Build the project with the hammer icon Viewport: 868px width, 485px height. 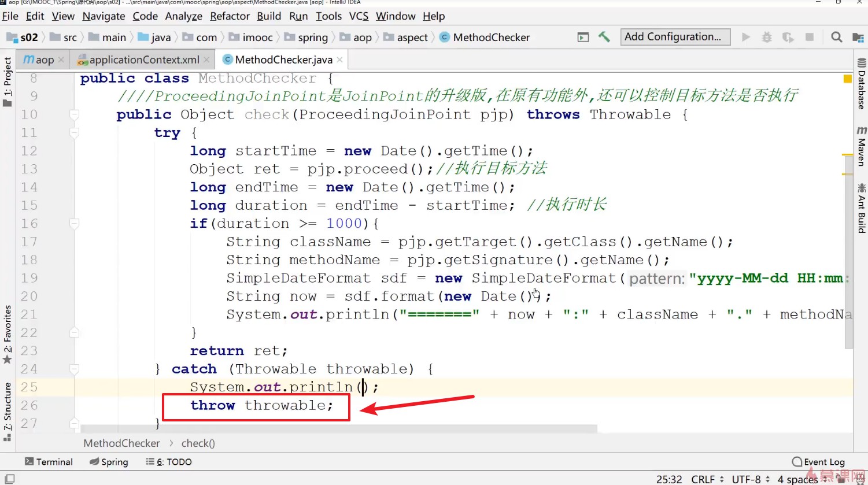(604, 37)
